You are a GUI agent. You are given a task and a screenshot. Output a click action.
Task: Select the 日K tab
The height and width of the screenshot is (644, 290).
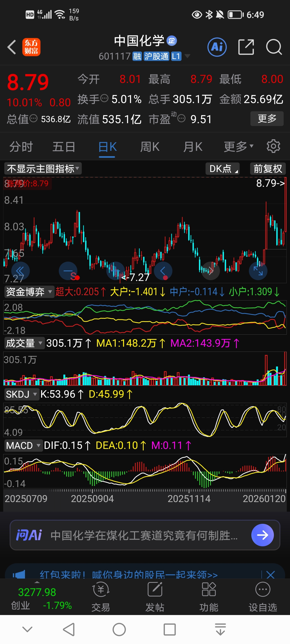pos(107,147)
